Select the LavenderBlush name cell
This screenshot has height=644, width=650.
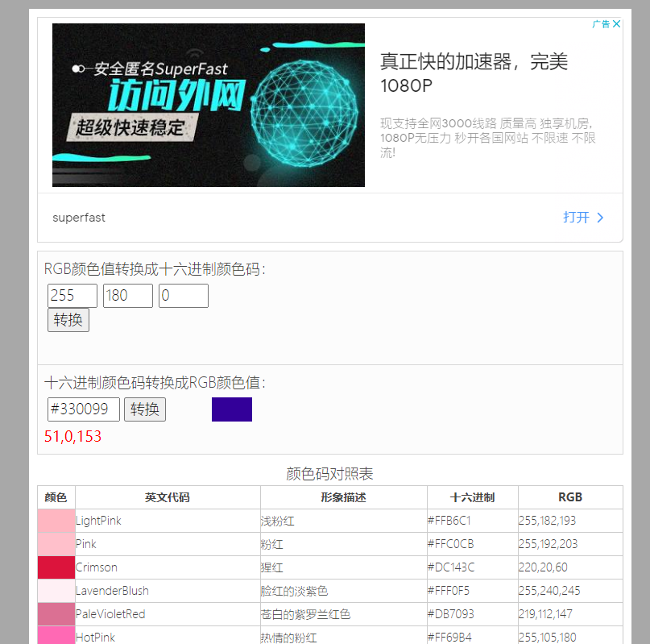click(x=168, y=591)
